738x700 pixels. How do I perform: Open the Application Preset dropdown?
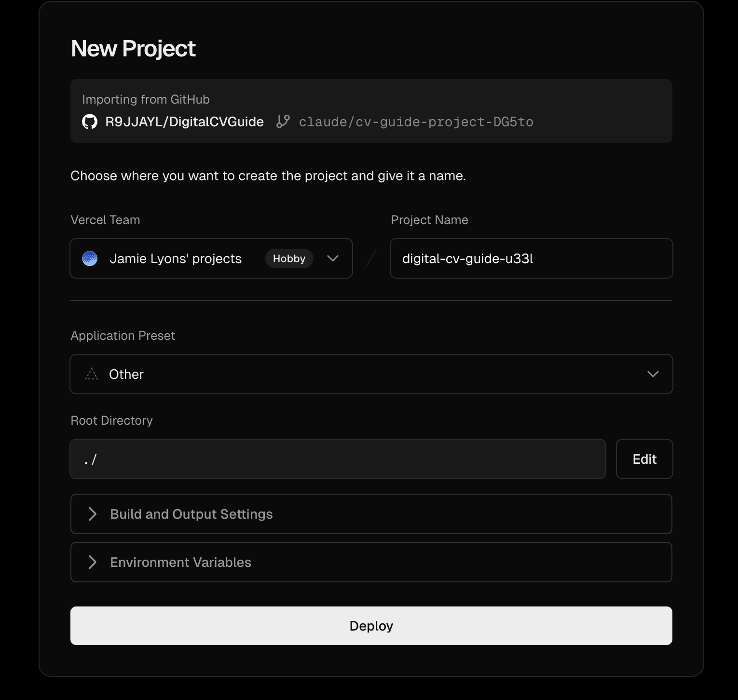(371, 374)
